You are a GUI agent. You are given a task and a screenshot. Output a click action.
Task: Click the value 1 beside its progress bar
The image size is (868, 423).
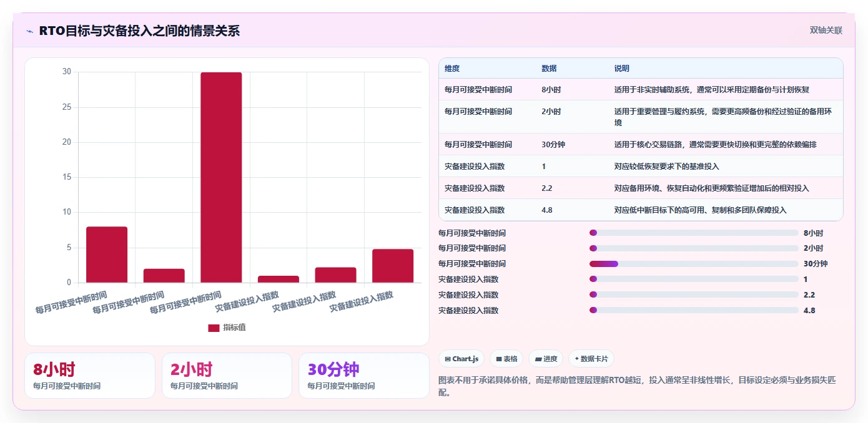pyautogui.click(x=806, y=280)
